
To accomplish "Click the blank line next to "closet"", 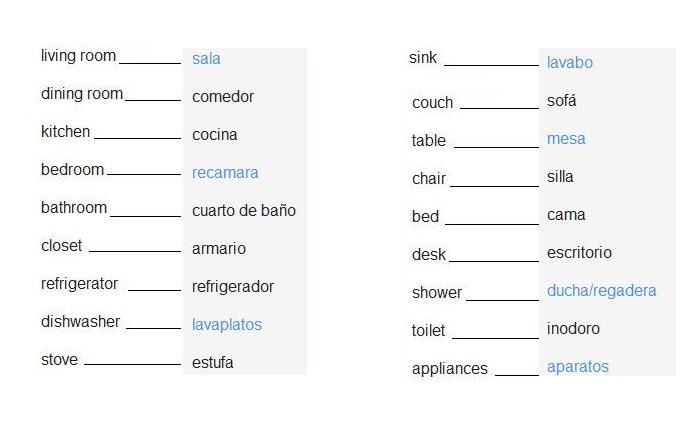I will pos(134,251).
